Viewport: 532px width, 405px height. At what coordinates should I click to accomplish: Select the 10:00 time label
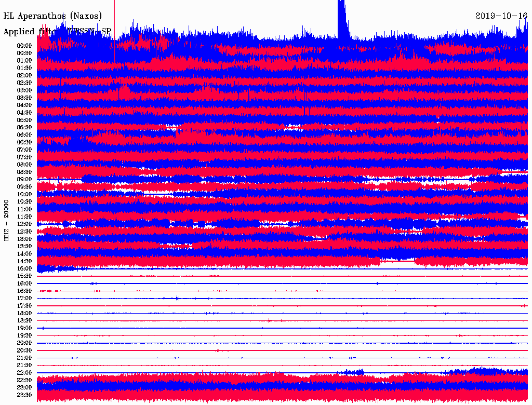(24, 194)
